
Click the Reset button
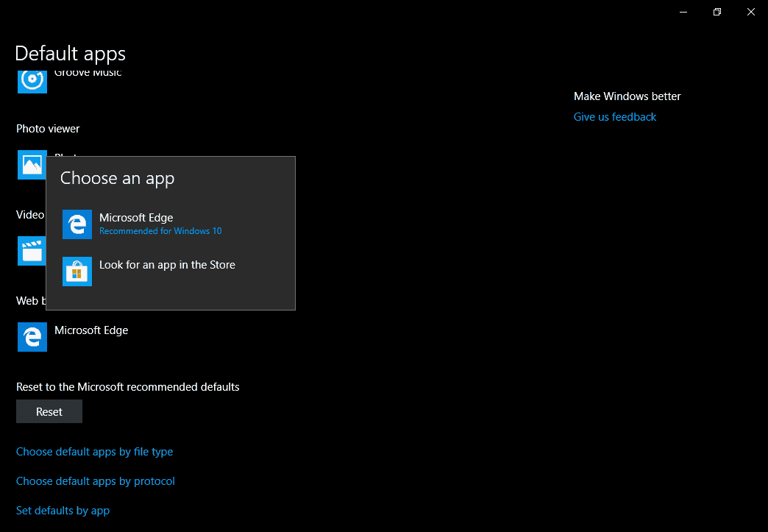point(49,411)
